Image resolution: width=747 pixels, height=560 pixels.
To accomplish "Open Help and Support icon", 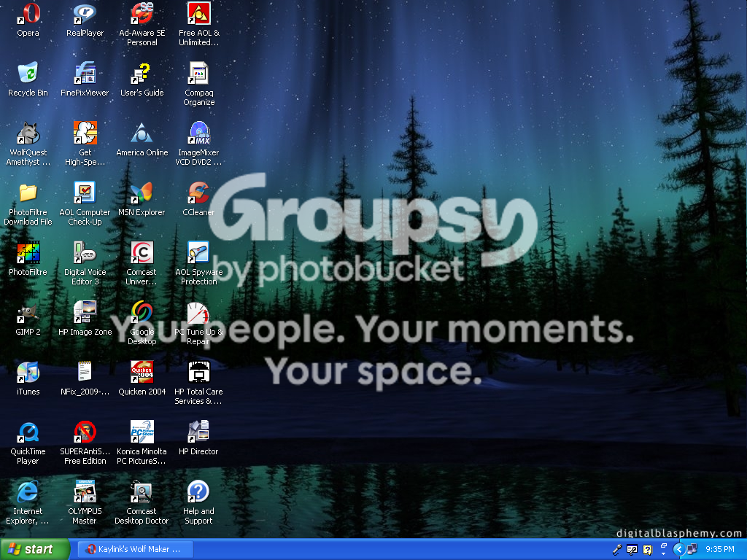I will (x=198, y=492).
